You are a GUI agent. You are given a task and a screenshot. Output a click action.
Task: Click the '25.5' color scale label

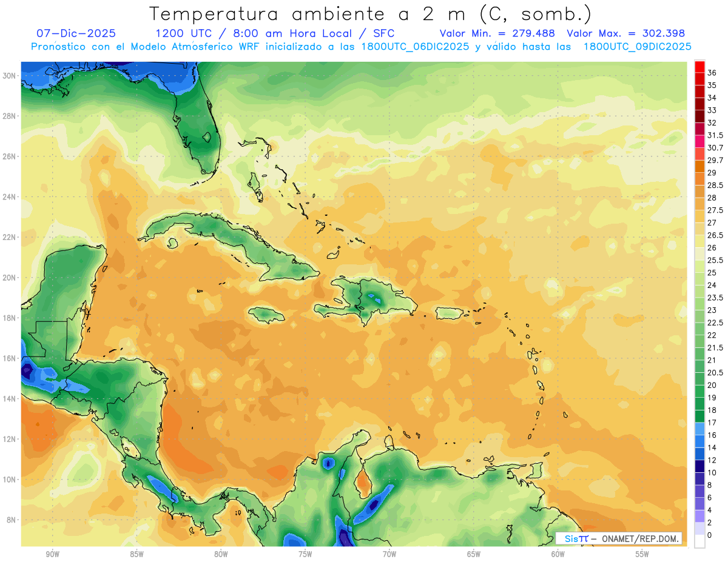[715, 260]
